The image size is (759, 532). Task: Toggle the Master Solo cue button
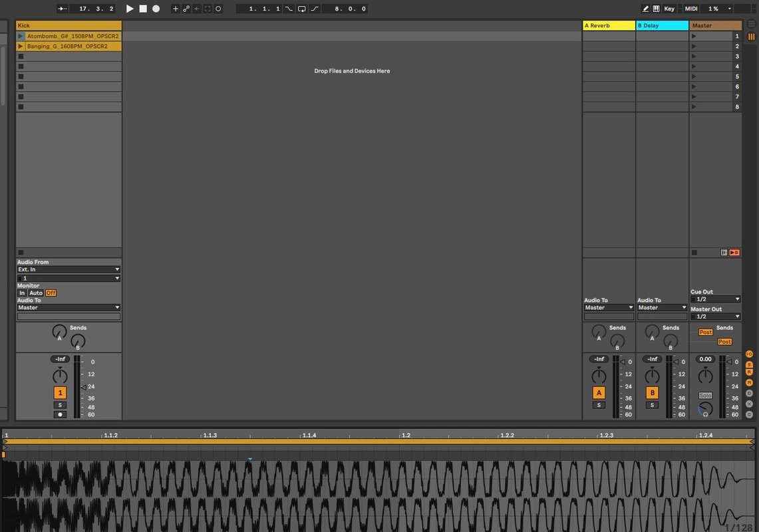click(705, 396)
